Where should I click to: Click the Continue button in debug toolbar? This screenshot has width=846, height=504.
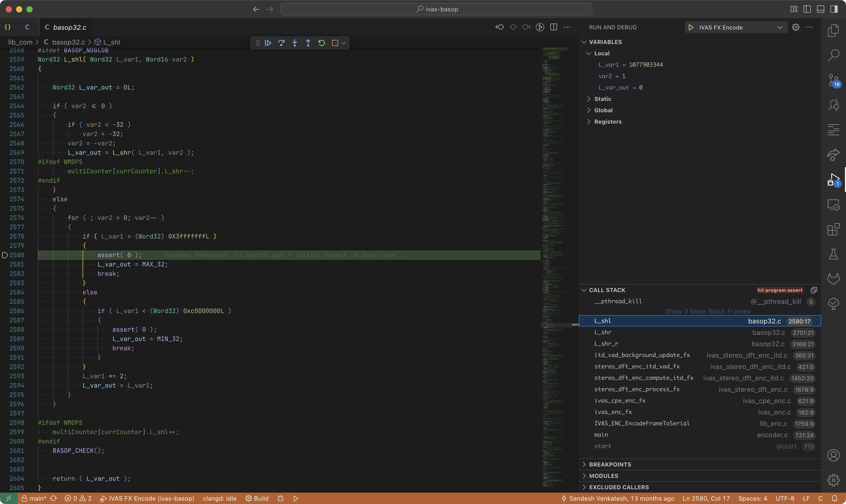(x=268, y=43)
